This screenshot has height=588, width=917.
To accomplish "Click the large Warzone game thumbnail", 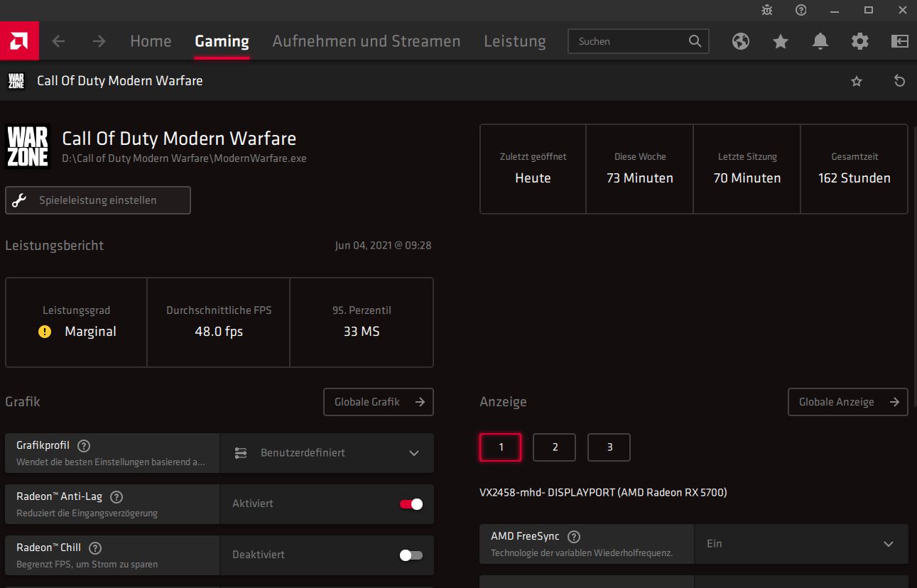I will pos(27,146).
